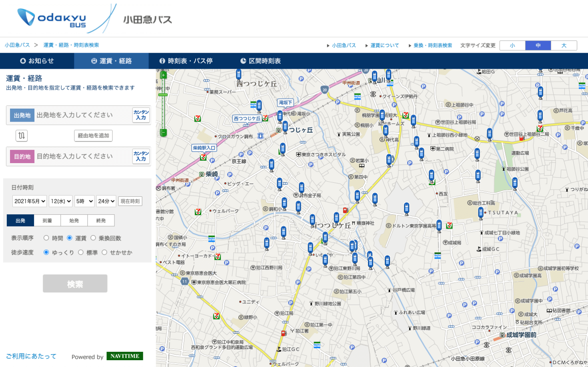Select the 始発 time mode tab
The height and width of the screenshot is (367, 588).
[74, 221]
